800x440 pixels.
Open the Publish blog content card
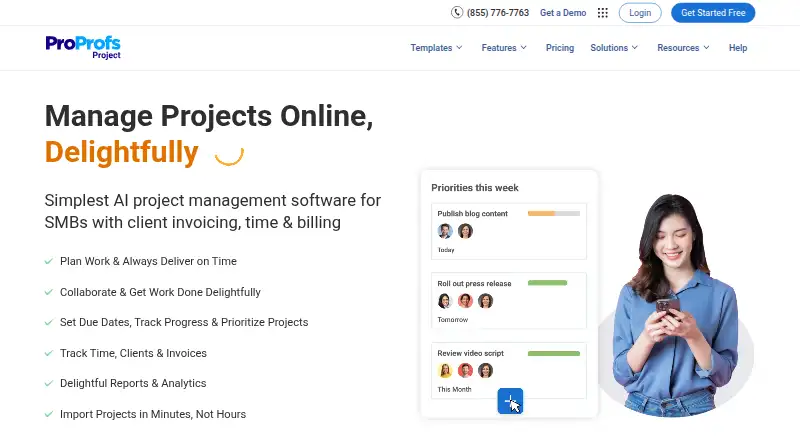(509, 231)
